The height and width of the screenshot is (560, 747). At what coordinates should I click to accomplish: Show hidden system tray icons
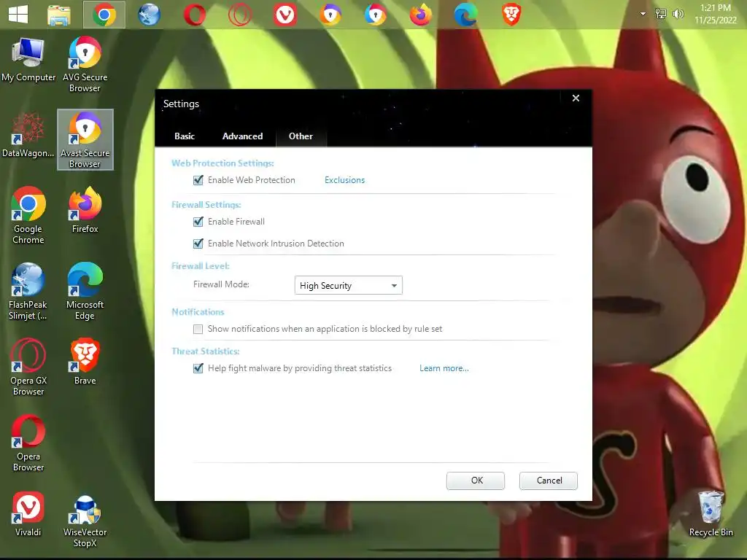(x=643, y=14)
